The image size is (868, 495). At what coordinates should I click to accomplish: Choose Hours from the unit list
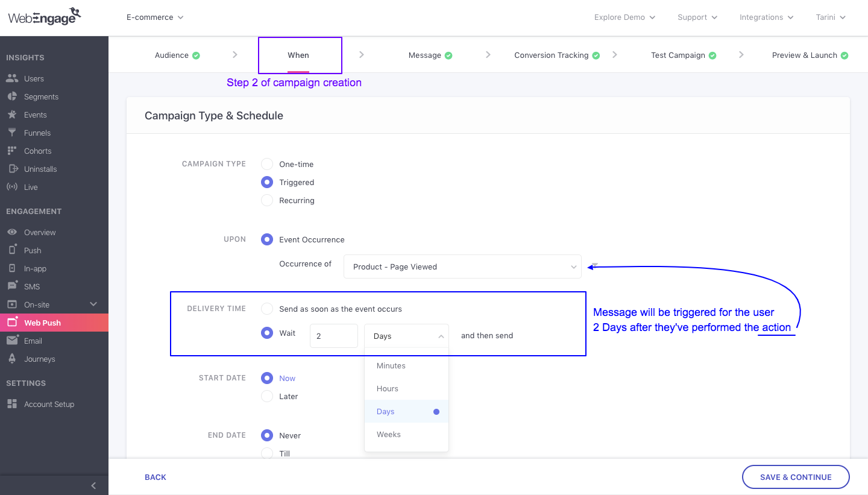(406, 389)
